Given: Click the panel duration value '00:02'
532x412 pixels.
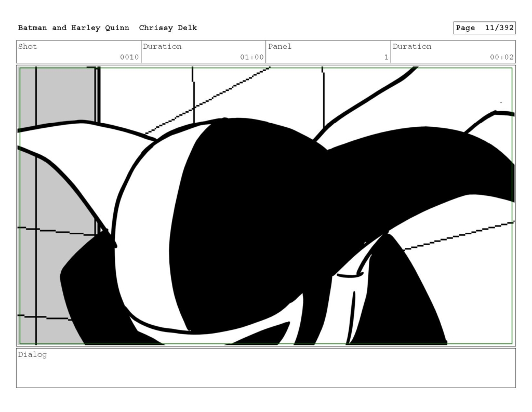Looking at the screenshot, I should click(x=501, y=57).
